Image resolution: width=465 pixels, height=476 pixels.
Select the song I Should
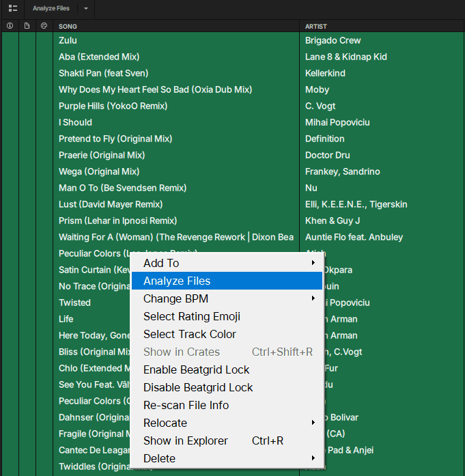75,122
